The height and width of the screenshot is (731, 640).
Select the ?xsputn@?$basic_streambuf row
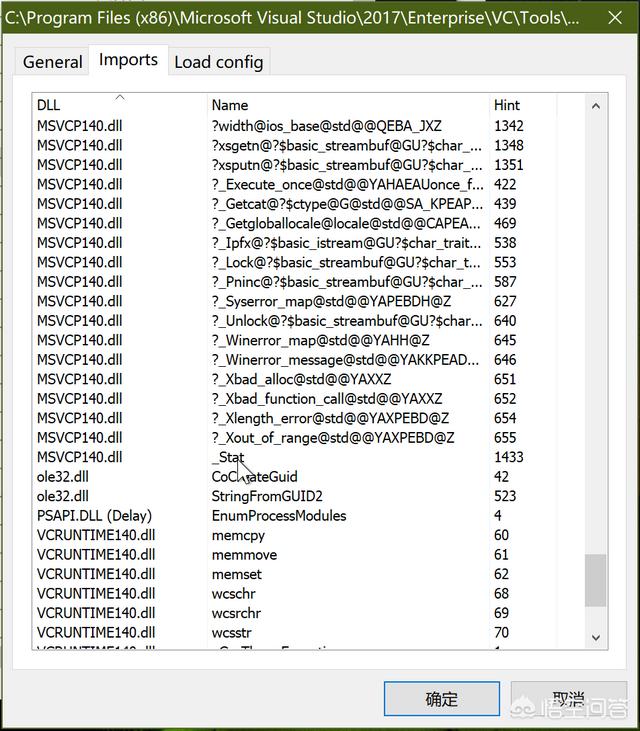309,165
